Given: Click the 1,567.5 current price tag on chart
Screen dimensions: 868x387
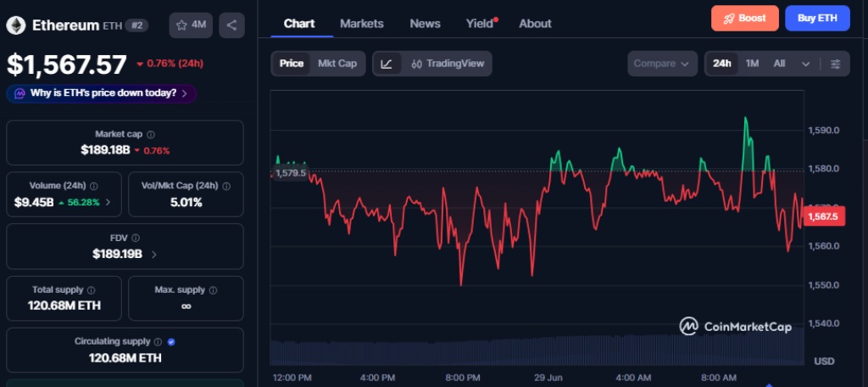Looking at the screenshot, I should coord(823,216).
